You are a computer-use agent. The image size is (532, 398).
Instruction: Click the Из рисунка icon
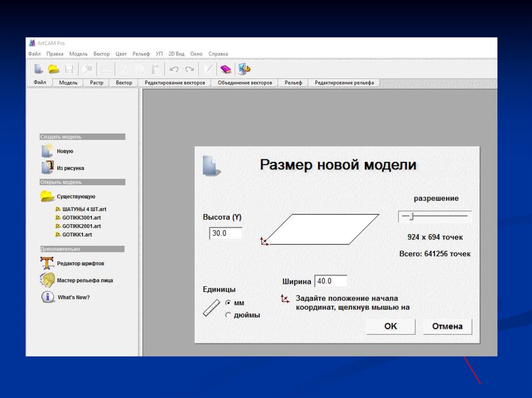pos(47,168)
